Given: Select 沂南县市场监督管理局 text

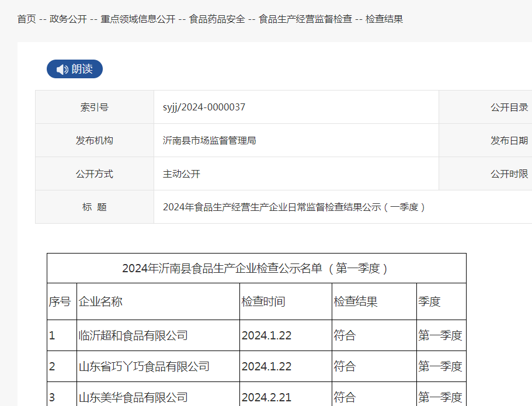Looking at the screenshot, I should pos(209,140).
